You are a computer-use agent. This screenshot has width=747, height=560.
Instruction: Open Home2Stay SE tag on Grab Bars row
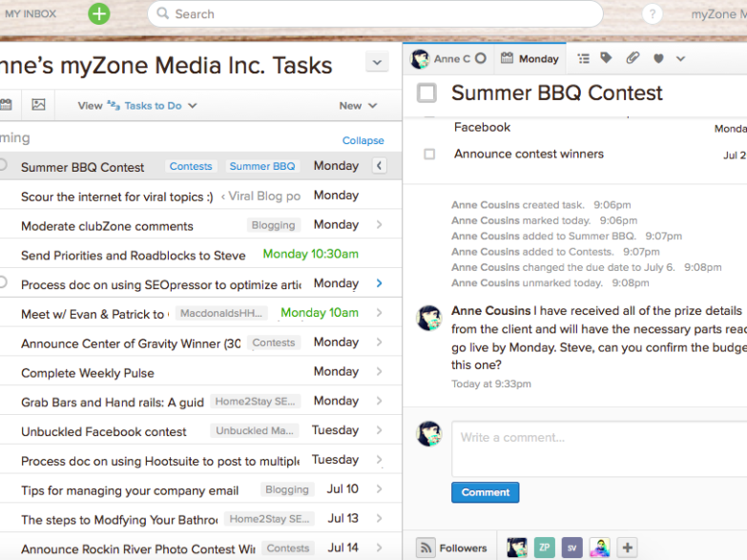tap(255, 402)
